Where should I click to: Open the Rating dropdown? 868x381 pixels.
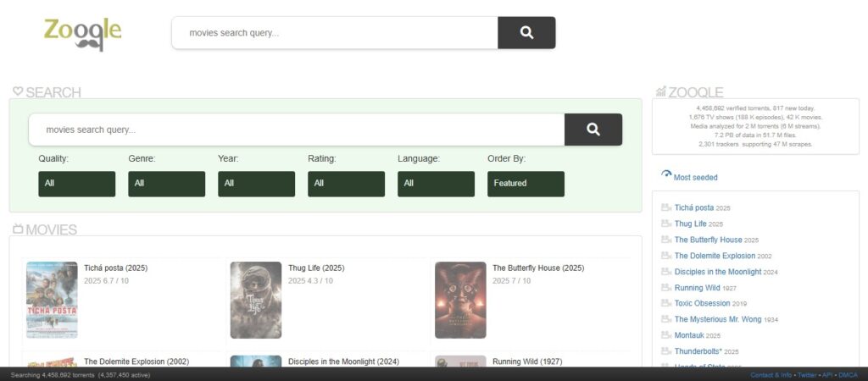346,184
